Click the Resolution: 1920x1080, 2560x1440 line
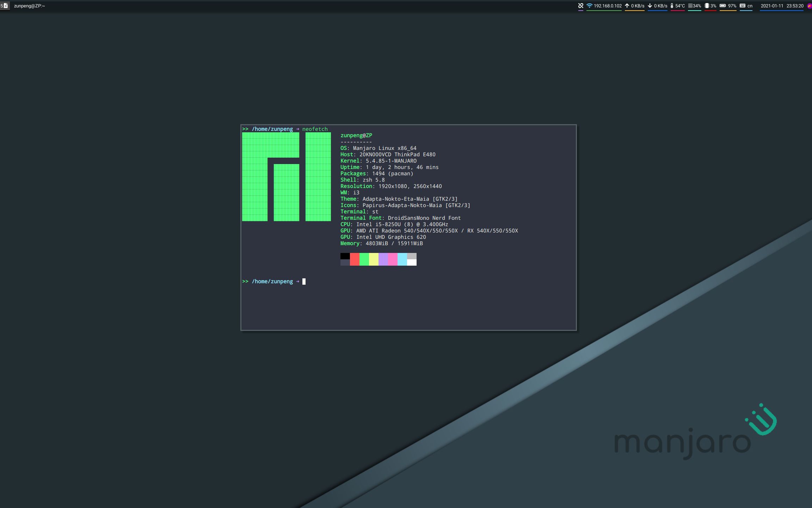 (391, 186)
